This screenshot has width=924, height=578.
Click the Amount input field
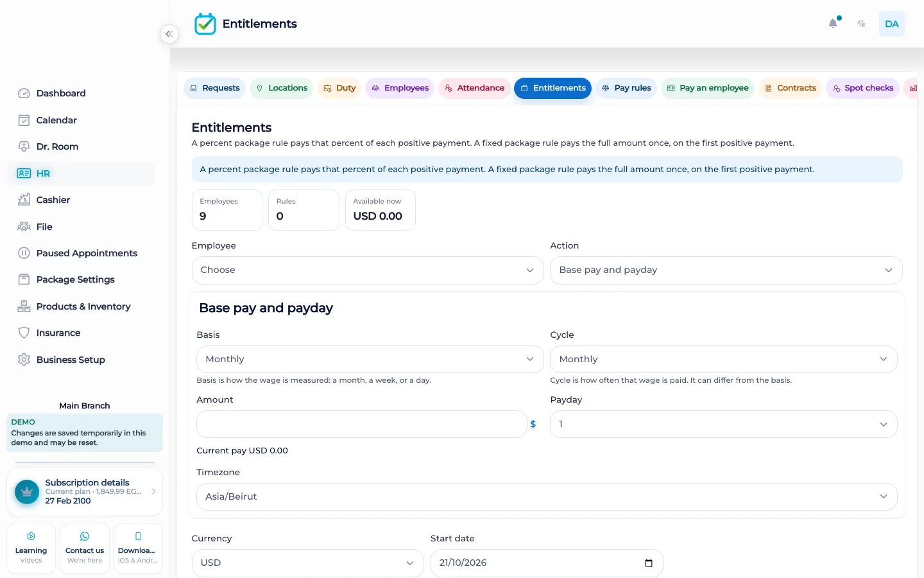click(362, 425)
